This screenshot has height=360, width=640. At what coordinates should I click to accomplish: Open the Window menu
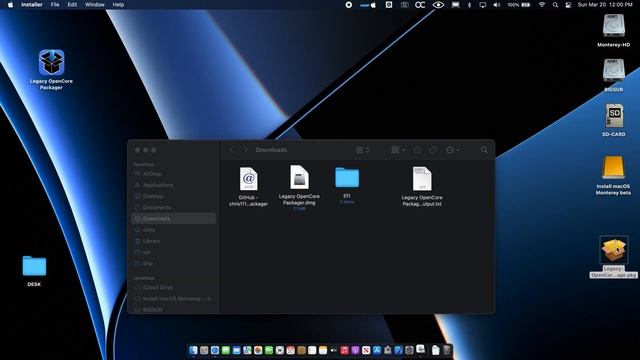tap(95, 5)
